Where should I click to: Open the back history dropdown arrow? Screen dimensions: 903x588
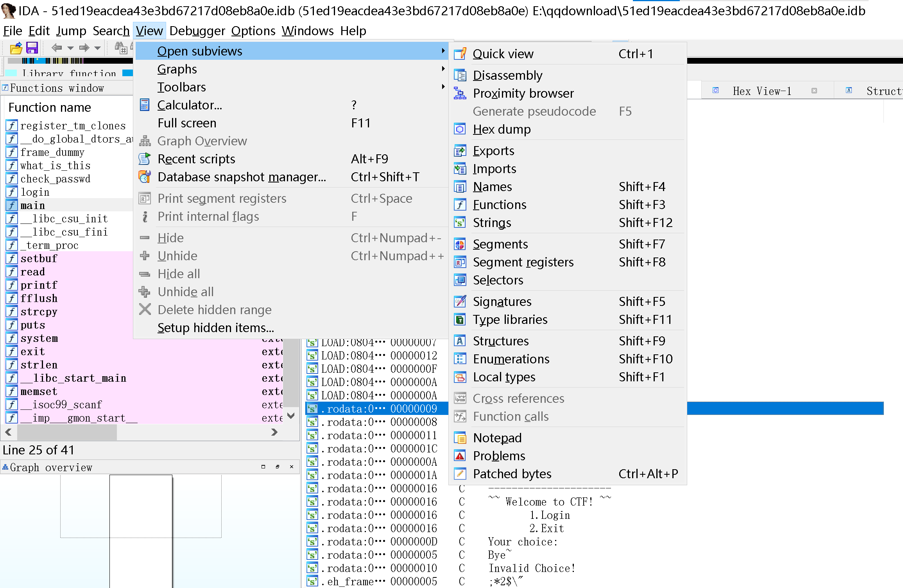point(70,48)
